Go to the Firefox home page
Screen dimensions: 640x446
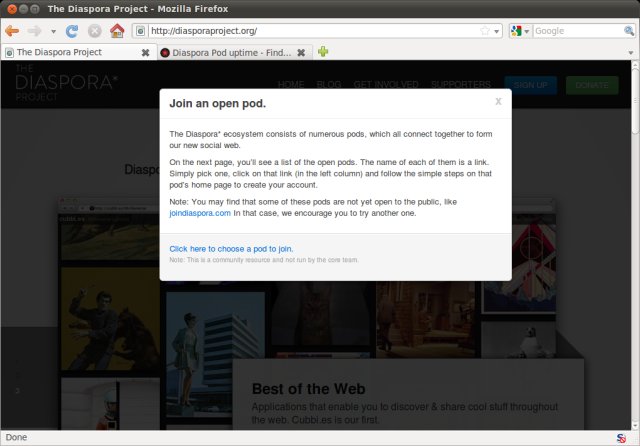point(117,31)
